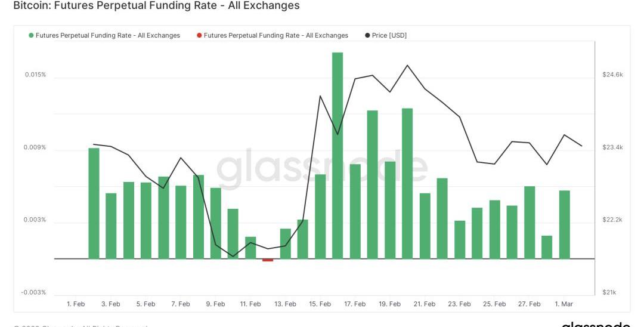Click the tallest green funding rate bar
This screenshot has height=327, width=644.
(x=338, y=155)
